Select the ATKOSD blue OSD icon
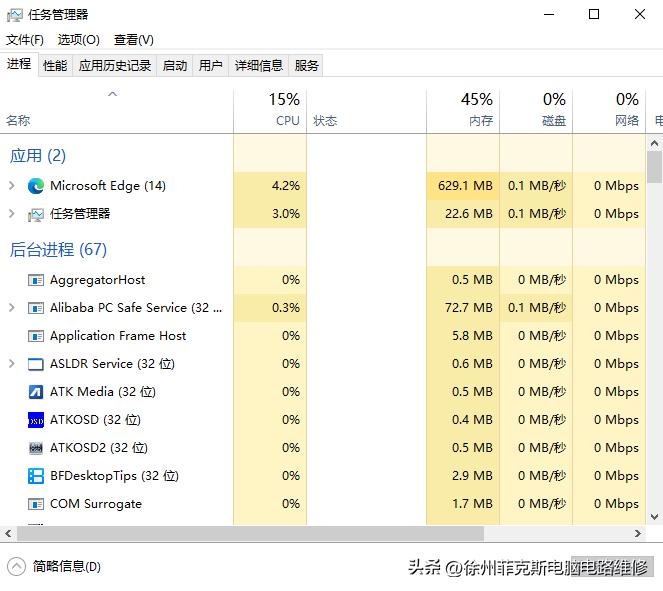The height and width of the screenshot is (591, 663). (x=36, y=420)
